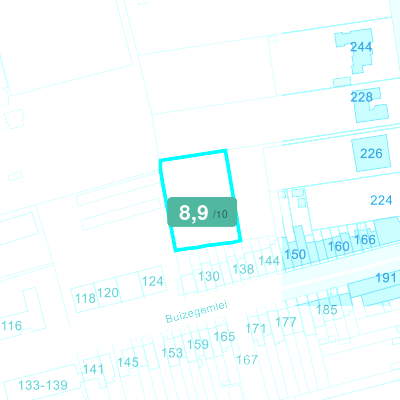The width and height of the screenshot is (400, 400).
Task: Click house number 145
Action: tap(128, 362)
